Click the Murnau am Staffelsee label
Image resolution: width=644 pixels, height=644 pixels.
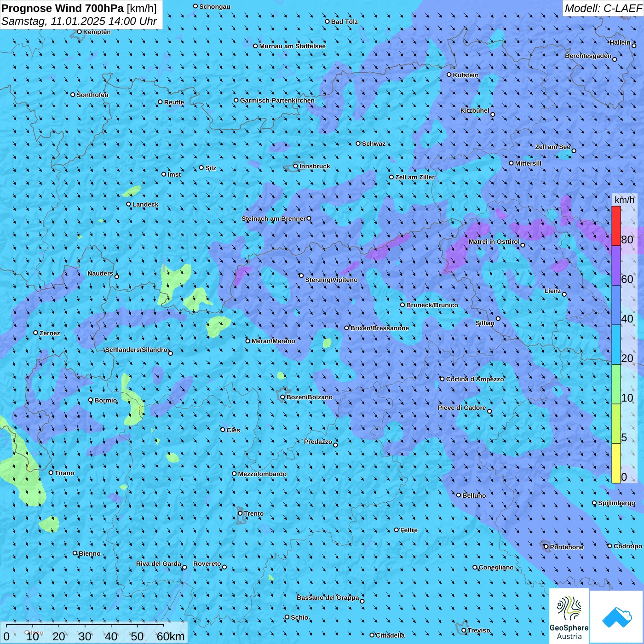[292, 46]
